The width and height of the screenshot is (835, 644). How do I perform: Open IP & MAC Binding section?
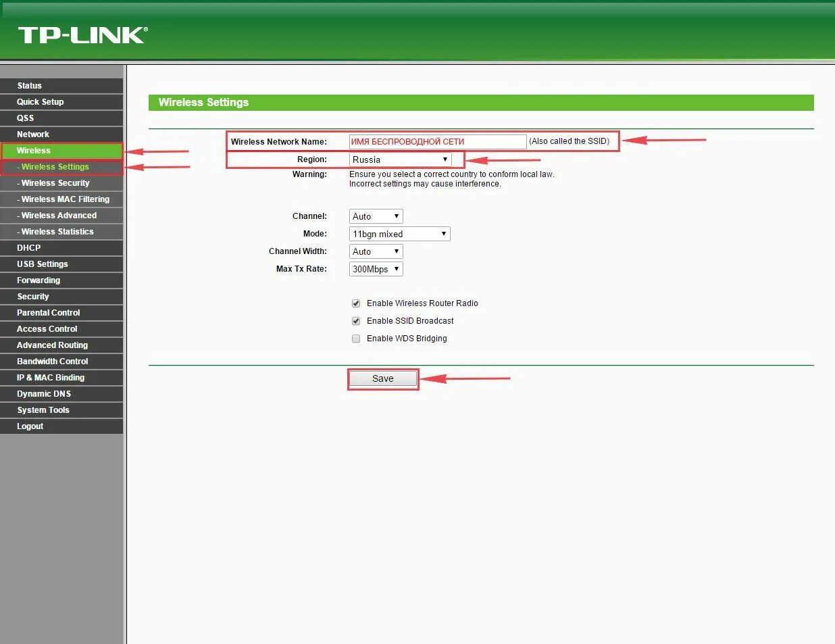point(61,378)
